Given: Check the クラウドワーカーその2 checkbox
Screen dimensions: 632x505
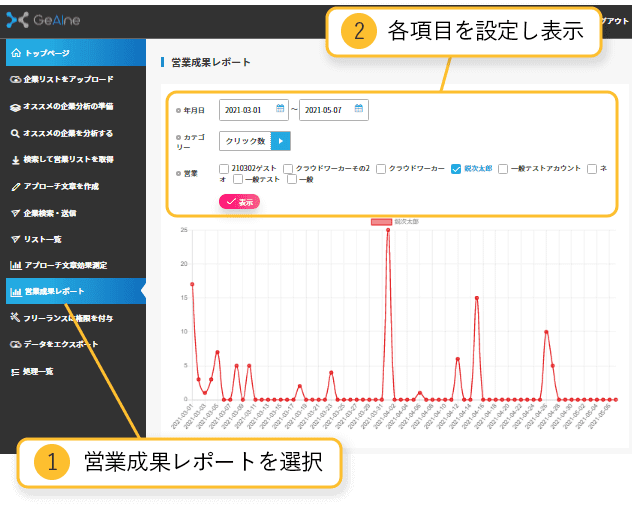Looking at the screenshot, I should click(x=288, y=168).
